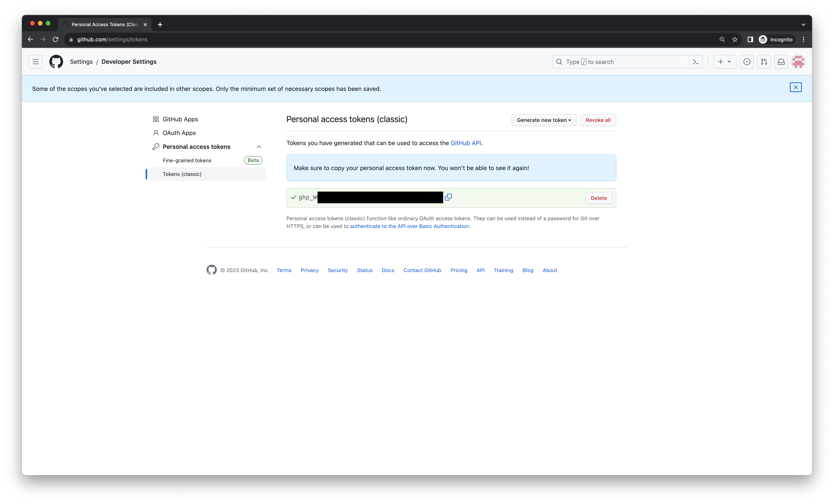The height and width of the screenshot is (504, 834).
Task: Open the Status footer link
Action: click(x=364, y=270)
